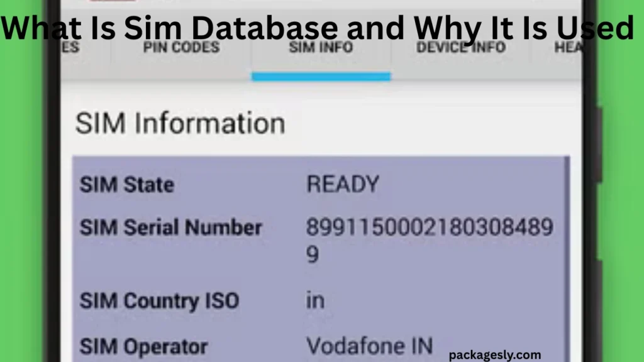Click the active tab underline indicator
The height and width of the screenshot is (362, 644).
point(321,75)
